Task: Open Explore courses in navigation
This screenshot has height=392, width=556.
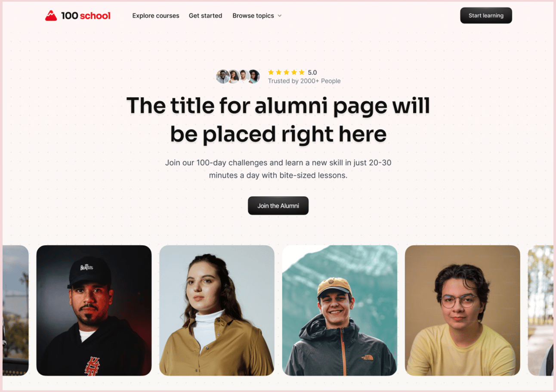Action: 156,15
